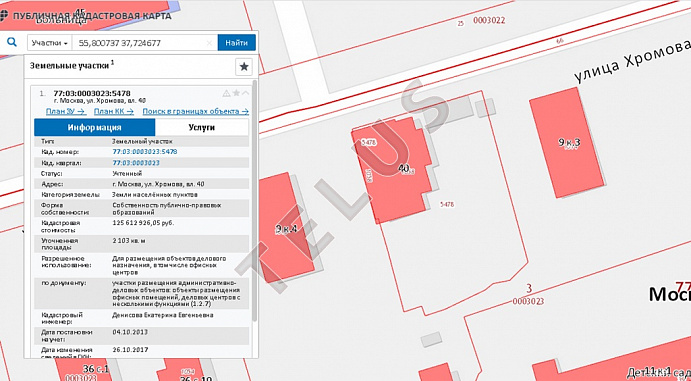The height and width of the screenshot is (381, 691).
Task: Select building 9 к.3 on the map
Action: pyautogui.click(x=568, y=142)
